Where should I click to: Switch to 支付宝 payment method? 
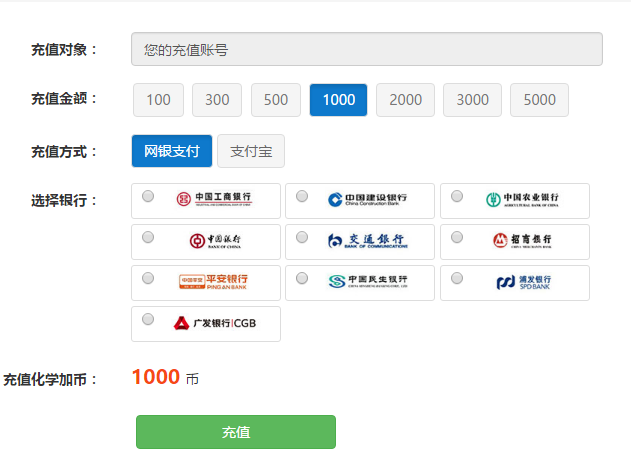coord(251,151)
